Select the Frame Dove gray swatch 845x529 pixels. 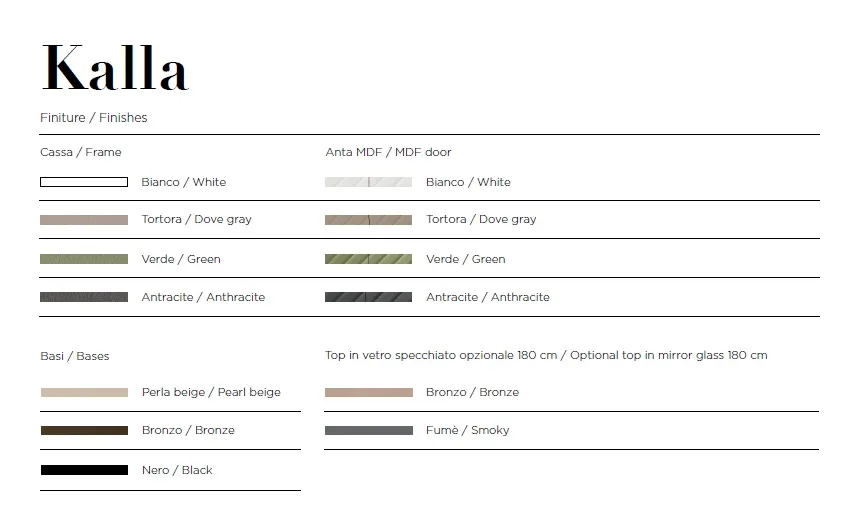coord(84,220)
